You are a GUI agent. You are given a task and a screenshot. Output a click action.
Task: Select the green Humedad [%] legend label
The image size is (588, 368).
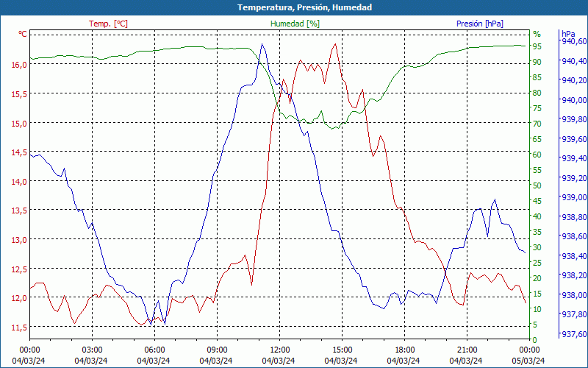(295, 24)
